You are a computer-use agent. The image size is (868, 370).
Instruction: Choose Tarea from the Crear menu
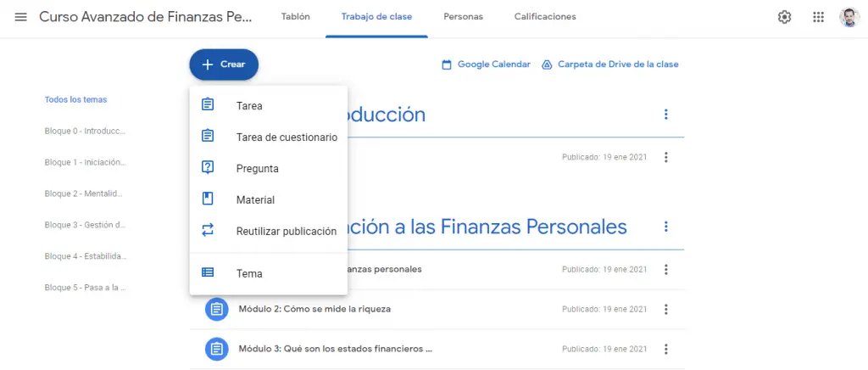(x=269, y=106)
